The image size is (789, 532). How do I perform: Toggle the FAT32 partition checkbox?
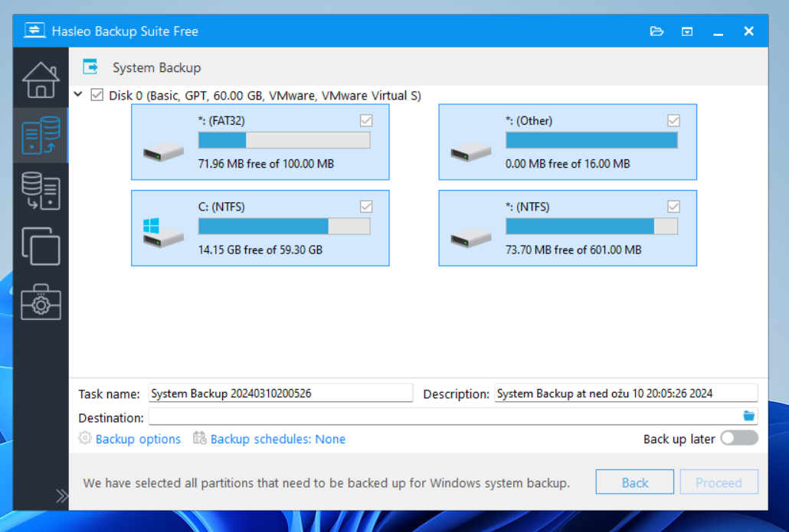(366, 121)
